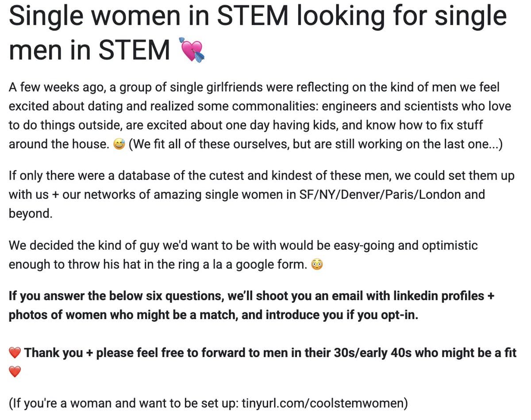Click the word 'beyond.' on its own line

pyautogui.click(x=31, y=213)
